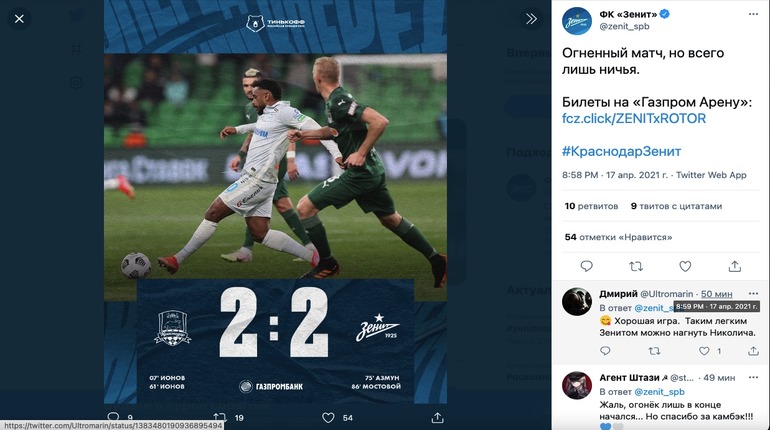Viewport: 770px width, 430px height.
Task: Like the tweet with the sidebar heart icon
Action: (x=685, y=267)
